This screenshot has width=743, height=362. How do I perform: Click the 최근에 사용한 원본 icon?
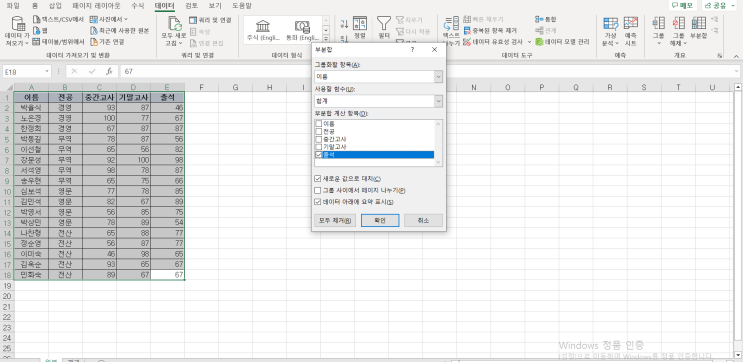tap(94, 30)
